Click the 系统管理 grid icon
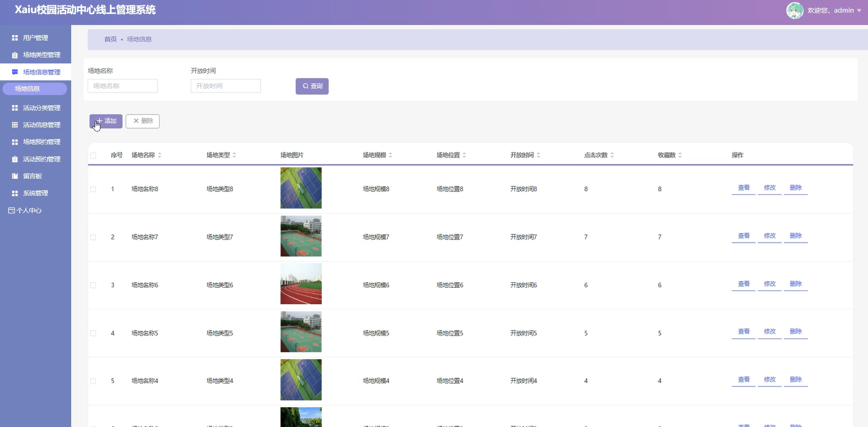The width and height of the screenshot is (868, 427). point(15,193)
